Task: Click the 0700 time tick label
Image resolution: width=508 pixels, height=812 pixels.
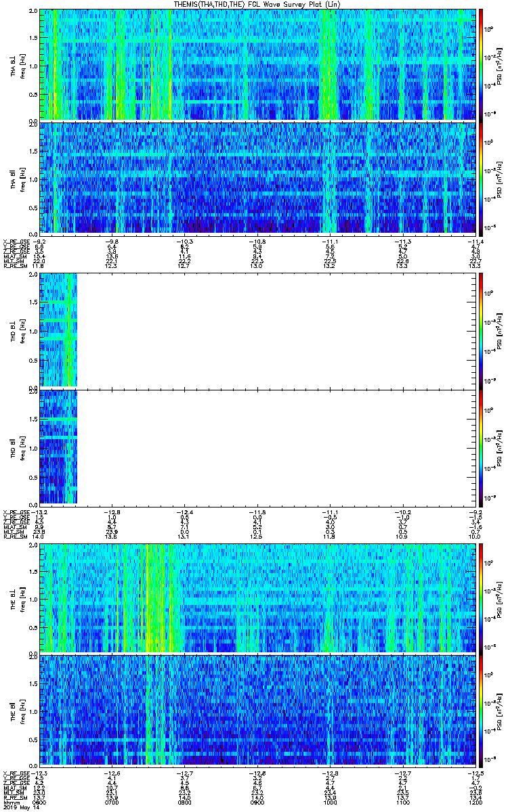Action: pyautogui.click(x=112, y=803)
